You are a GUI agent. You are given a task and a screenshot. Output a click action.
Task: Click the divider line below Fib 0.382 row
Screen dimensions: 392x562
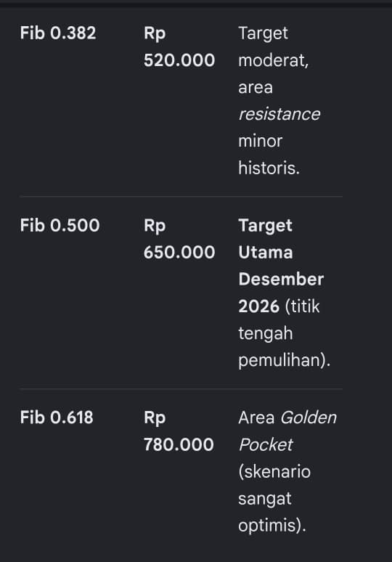pos(181,197)
